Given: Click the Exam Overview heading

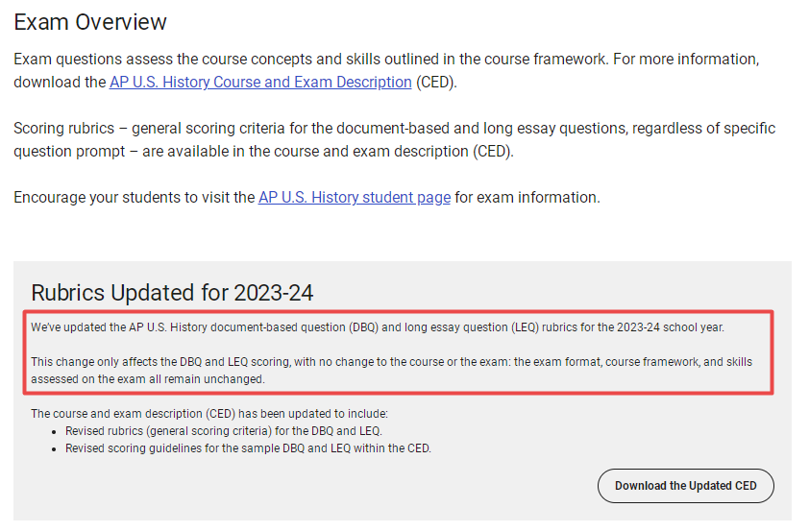Looking at the screenshot, I should point(90,22).
